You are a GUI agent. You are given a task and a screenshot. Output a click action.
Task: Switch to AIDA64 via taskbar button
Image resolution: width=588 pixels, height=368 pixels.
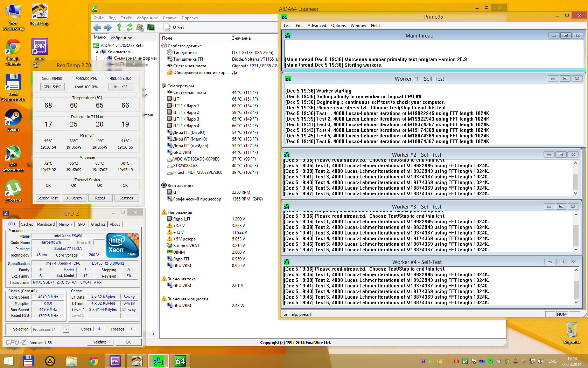coord(180,361)
